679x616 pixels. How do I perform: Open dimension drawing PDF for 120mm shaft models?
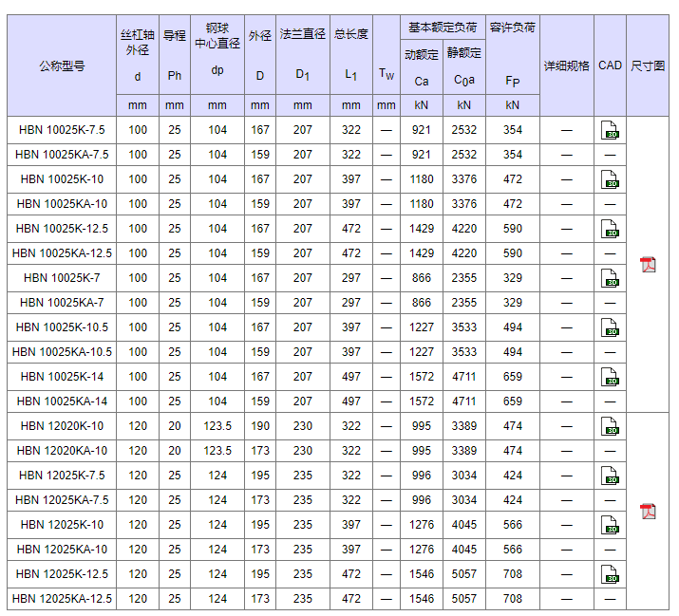coord(648,512)
